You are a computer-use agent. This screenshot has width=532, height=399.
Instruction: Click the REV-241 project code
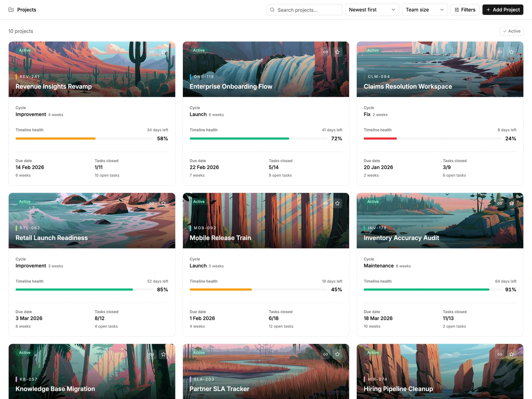[29, 76]
